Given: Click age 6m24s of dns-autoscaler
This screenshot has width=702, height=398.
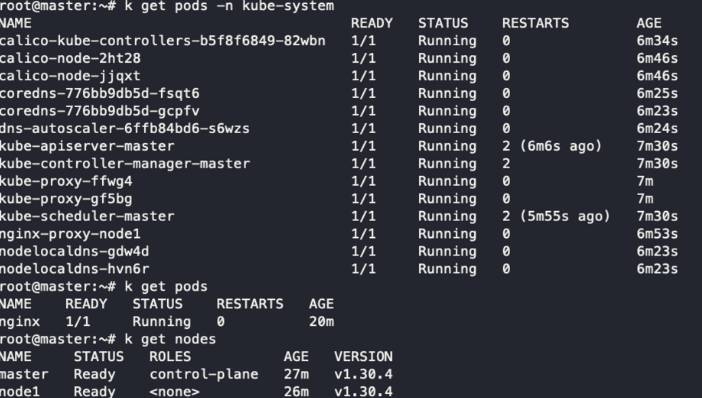Looking at the screenshot, I should (x=657, y=128).
